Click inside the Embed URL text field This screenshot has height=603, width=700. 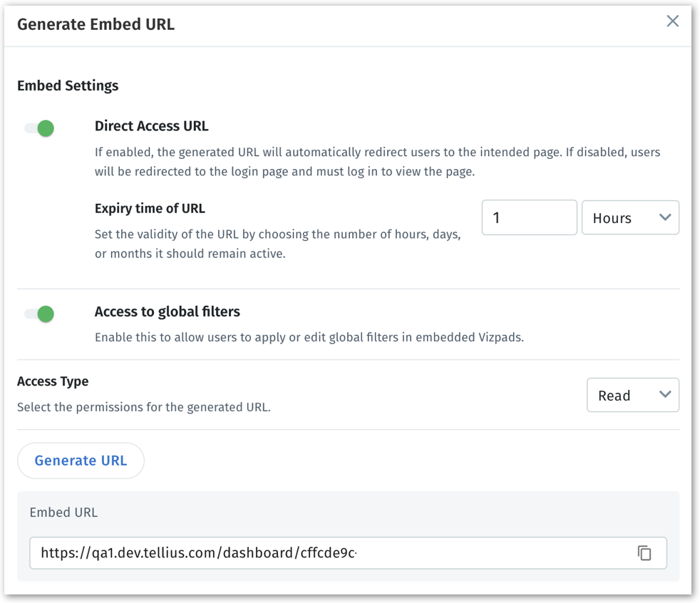(328, 553)
